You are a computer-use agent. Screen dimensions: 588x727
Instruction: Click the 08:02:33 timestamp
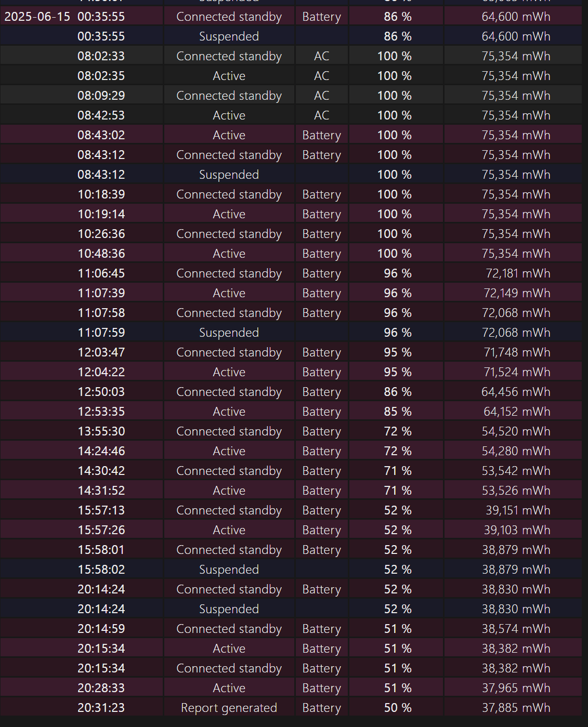coord(101,56)
